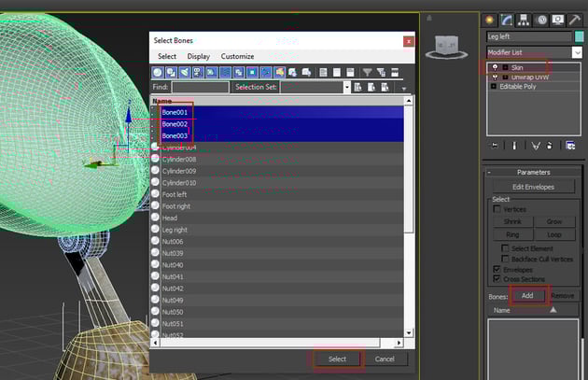Image resolution: width=588 pixels, height=380 pixels.
Task: Collapse the Parameters rollout
Action: 533,172
